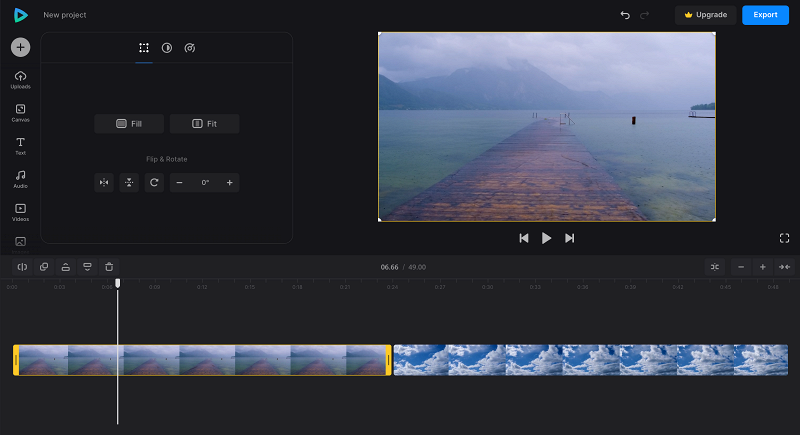Open the Images section in sidebar
800x435 pixels.
[20, 243]
